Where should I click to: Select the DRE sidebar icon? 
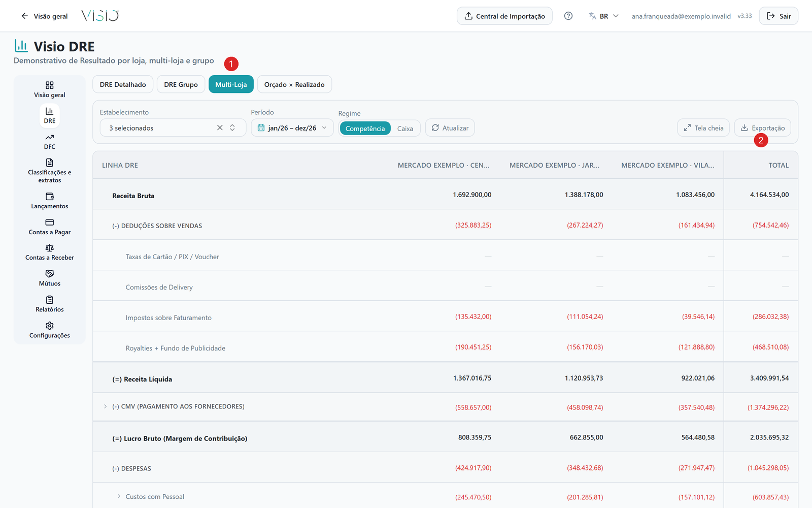(49, 115)
